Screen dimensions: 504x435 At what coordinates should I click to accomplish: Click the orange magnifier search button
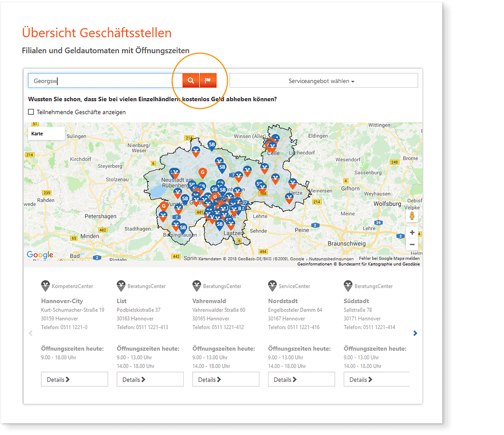coord(191,80)
